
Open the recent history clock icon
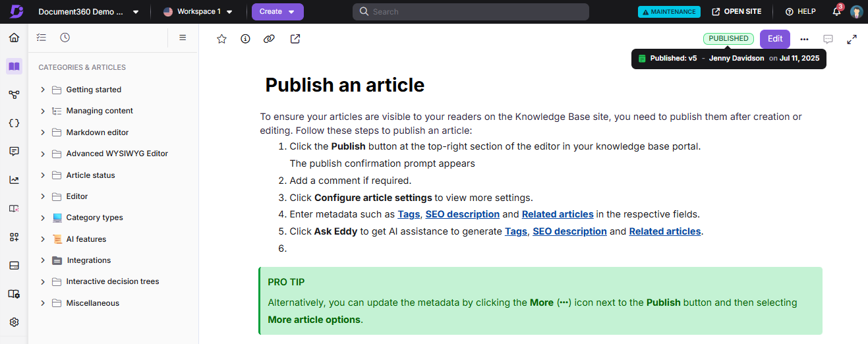point(65,38)
